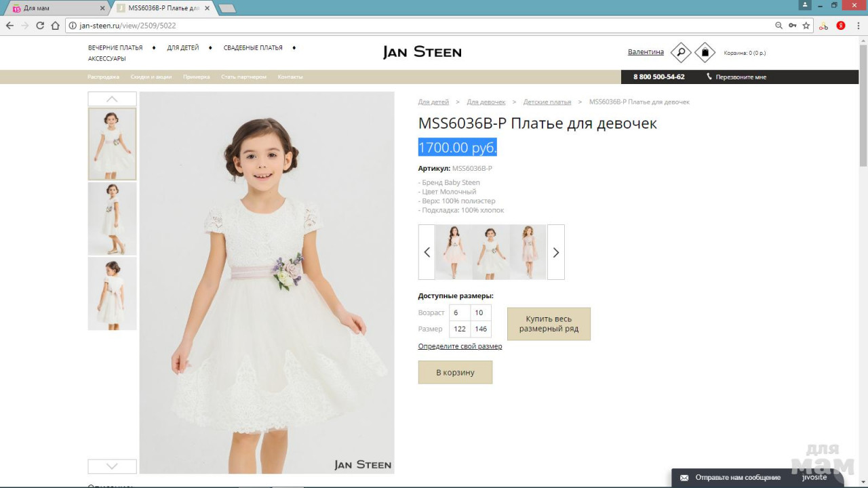Add dress to cart with В корзину

pos(455,372)
